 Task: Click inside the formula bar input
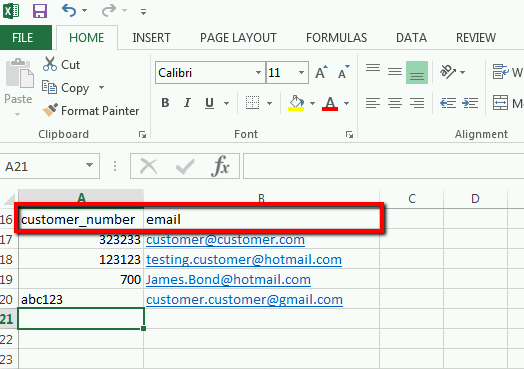click(x=383, y=166)
